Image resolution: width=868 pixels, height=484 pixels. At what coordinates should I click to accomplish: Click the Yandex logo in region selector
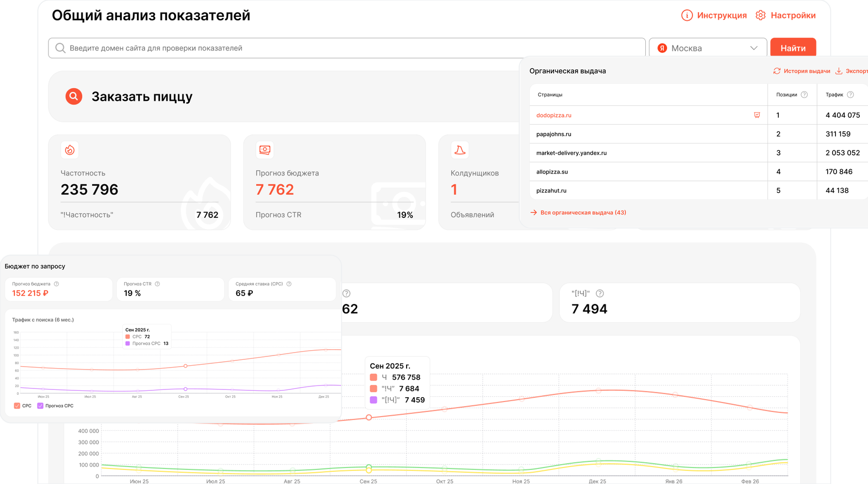click(662, 48)
